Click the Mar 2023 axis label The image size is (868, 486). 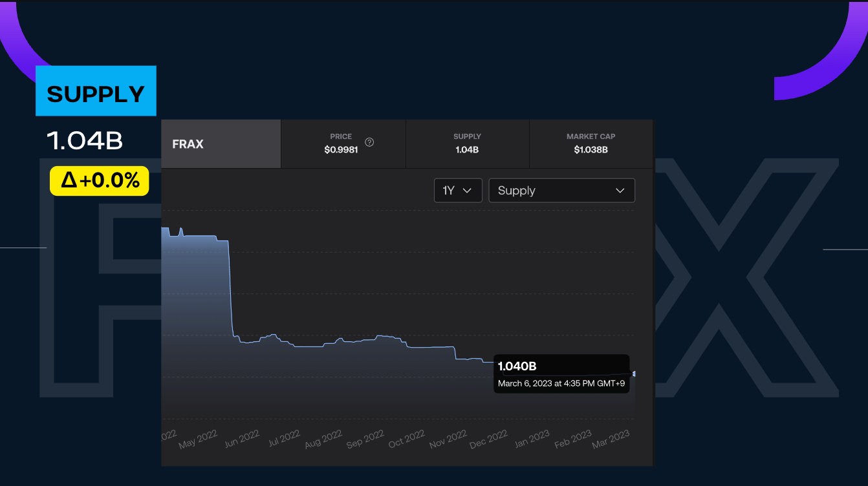point(611,439)
